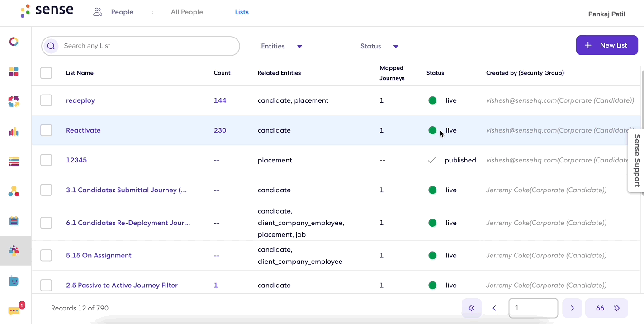Open the 12345 list
This screenshot has width=644, height=324.
[x=76, y=160]
